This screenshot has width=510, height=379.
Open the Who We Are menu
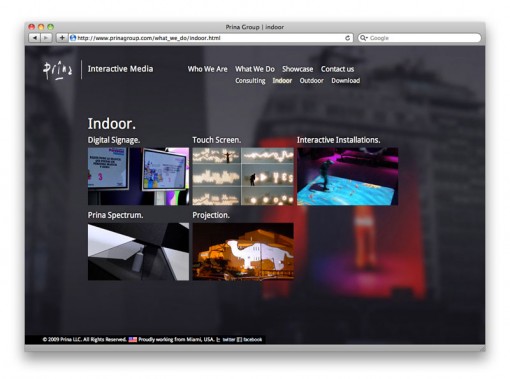[x=207, y=69]
